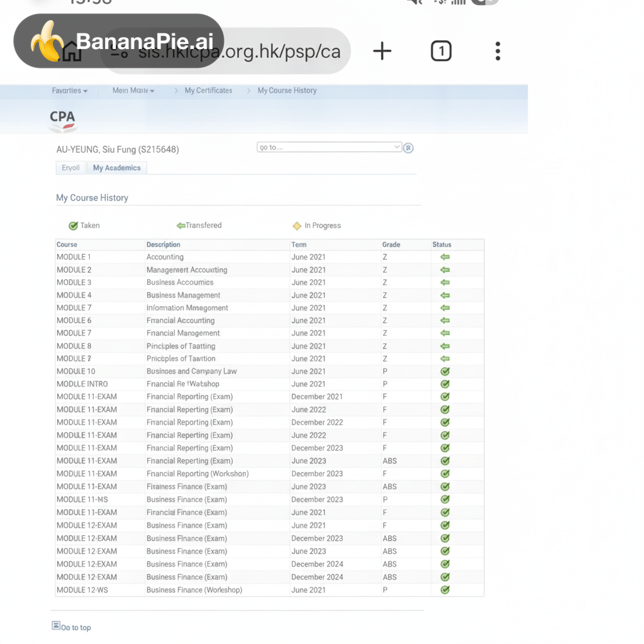Open My Certificates in the breadcrumb
Image resolution: width=644 pixels, height=644 pixels.
[208, 91]
